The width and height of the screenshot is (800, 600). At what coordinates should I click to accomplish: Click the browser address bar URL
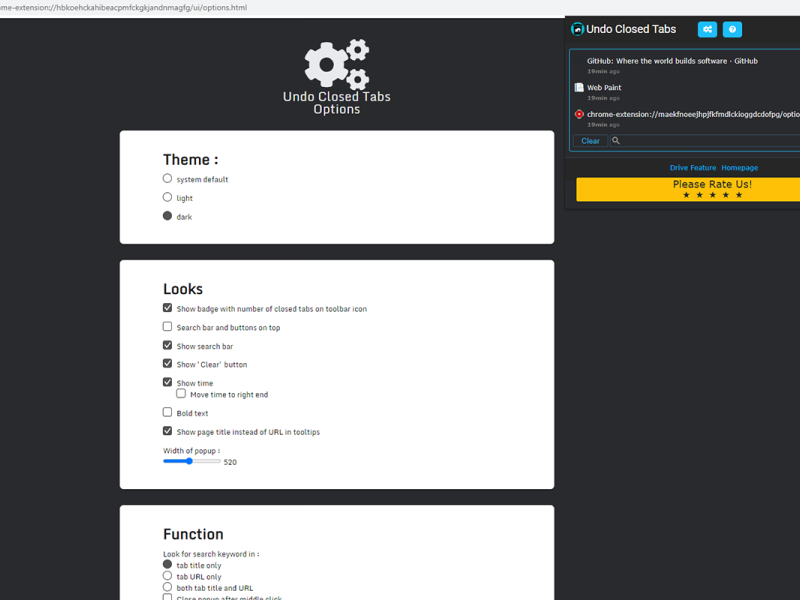coord(123,8)
